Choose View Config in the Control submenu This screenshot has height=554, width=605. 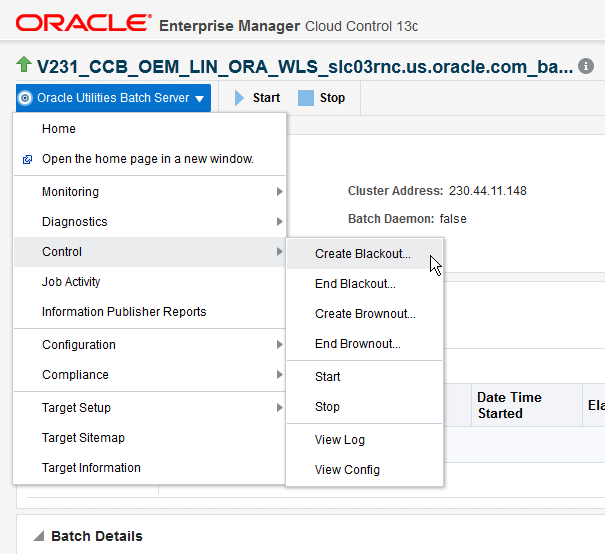(365, 470)
